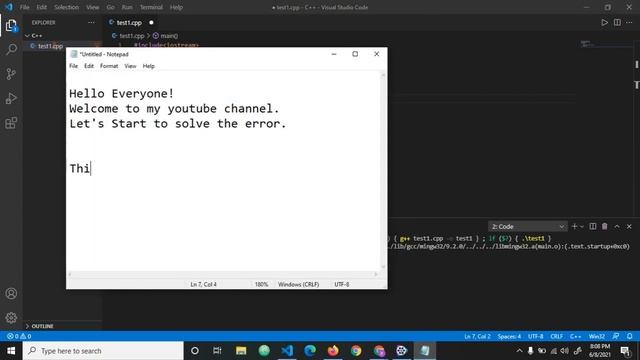This screenshot has width=640, height=360.
Task: Open Notepad File menu
Action: click(73, 66)
